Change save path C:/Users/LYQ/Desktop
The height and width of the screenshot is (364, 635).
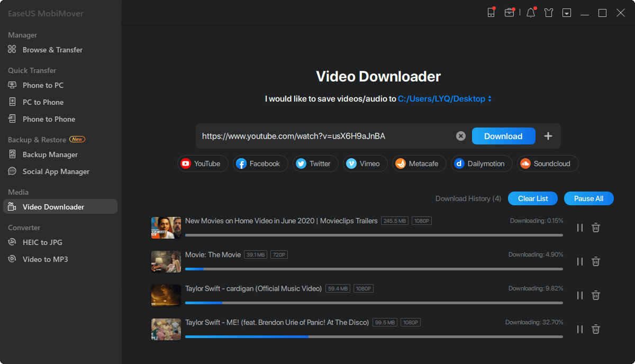click(x=444, y=99)
